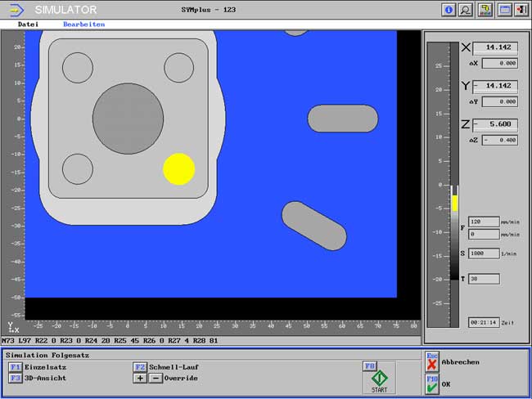Click the exit door icon
This screenshot has width=532, height=399.
click(x=521, y=10)
